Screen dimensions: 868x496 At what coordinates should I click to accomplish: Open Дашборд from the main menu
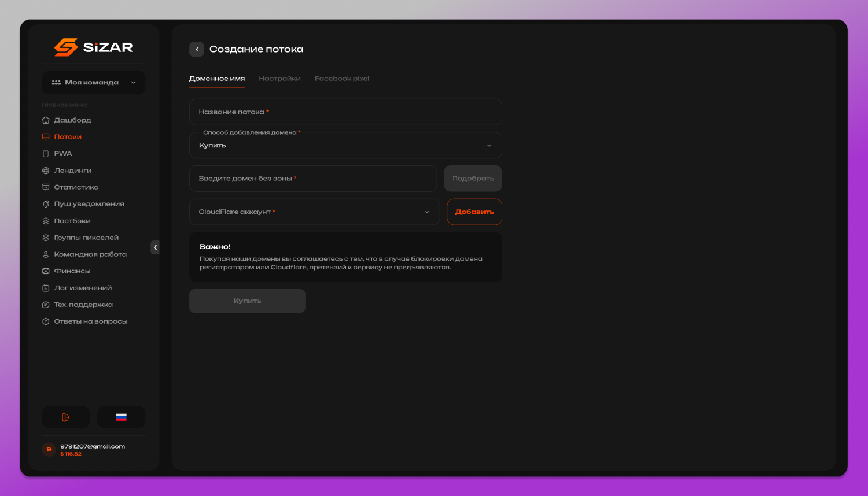[72, 120]
